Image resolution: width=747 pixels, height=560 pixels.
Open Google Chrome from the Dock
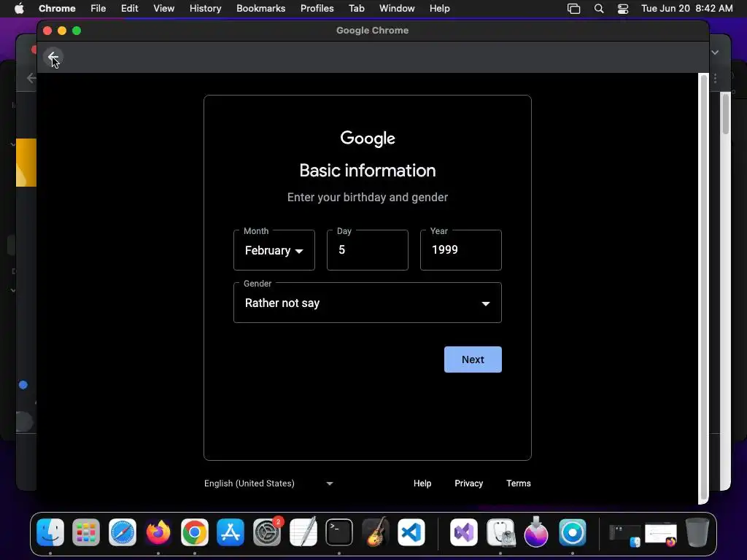coord(194,532)
